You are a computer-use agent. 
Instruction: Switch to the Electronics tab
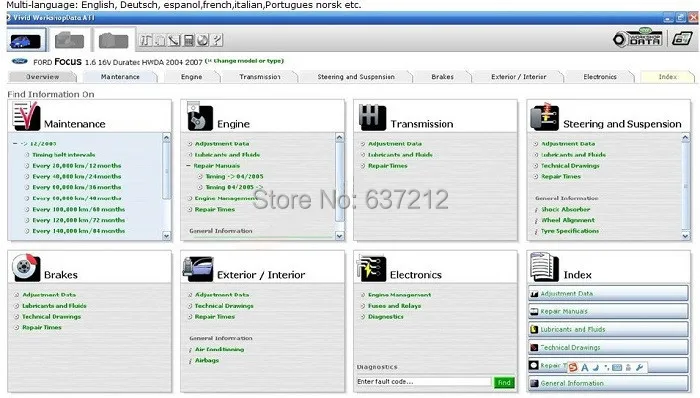pos(600,77)
